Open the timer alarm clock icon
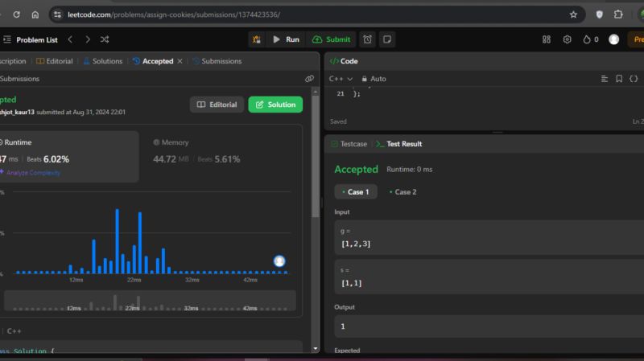The height and width of the screenshot is (361, 644). (x=367, y=39)
